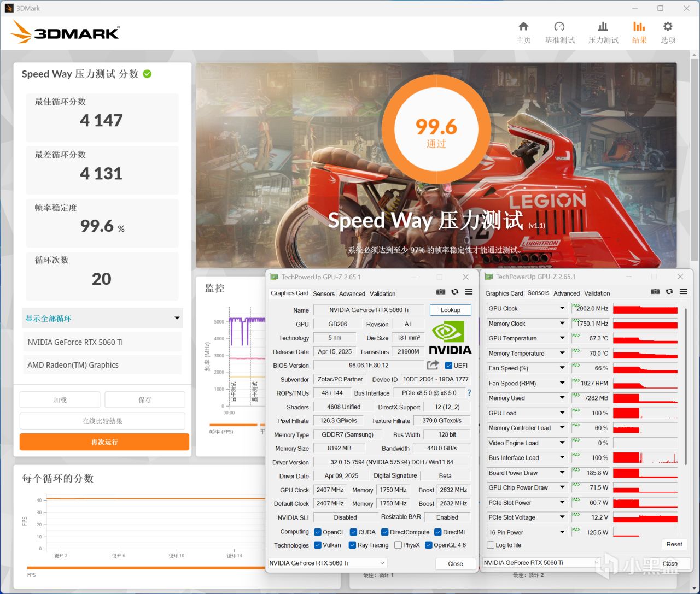The width and height of the screenshot is (700, 594).
Task: Switch to the Validation tab in the left GPU-Z window
Action: (382, 294)
